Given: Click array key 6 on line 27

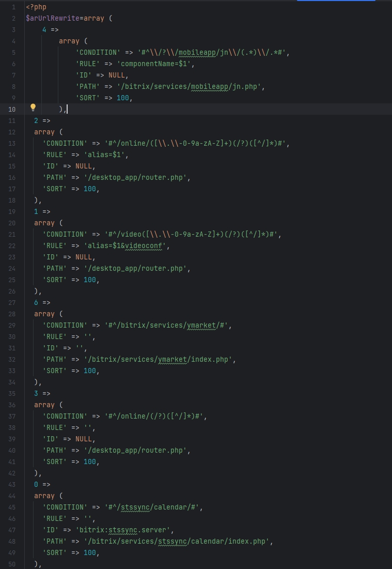Looking at the screenshot, I should coord(36,302).
